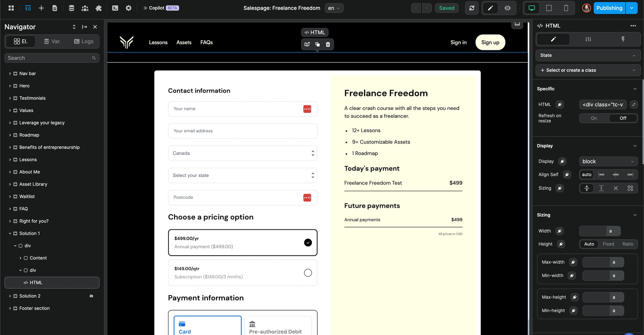Open project settings gear icon
This screenshot has width=644, height=335.
(x=128, y=8)
